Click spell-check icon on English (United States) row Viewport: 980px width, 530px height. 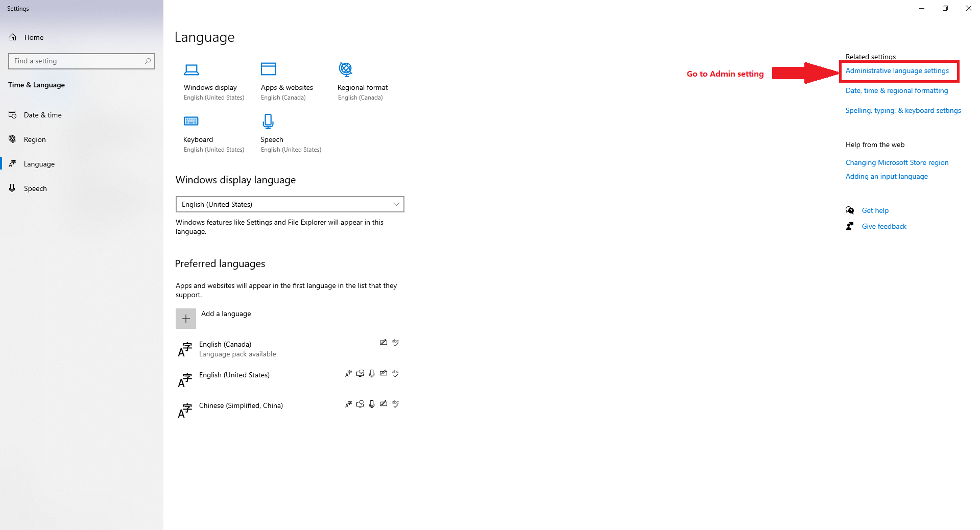[395, 373]
